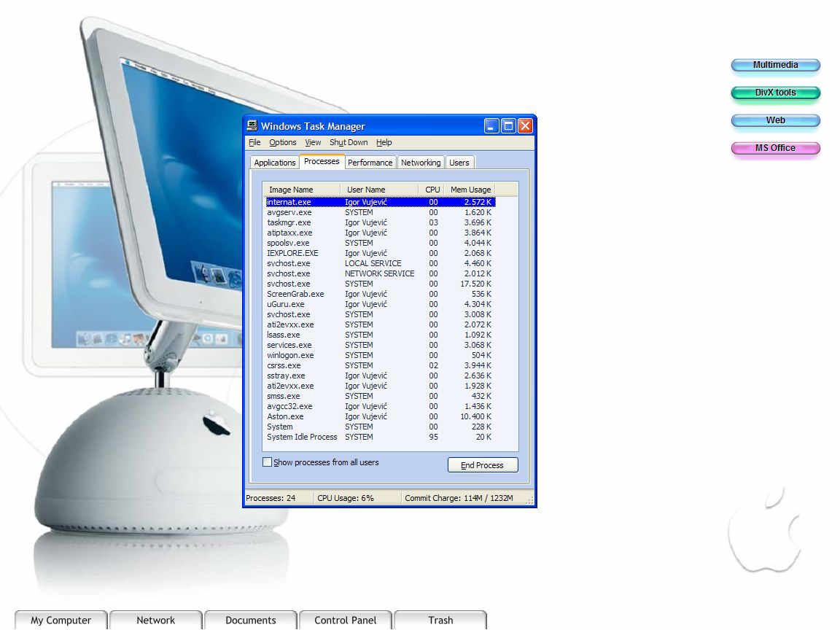This screenshot has height=630, width=840.
Task: Sort list by Image Name header
Action: [291, 190]
